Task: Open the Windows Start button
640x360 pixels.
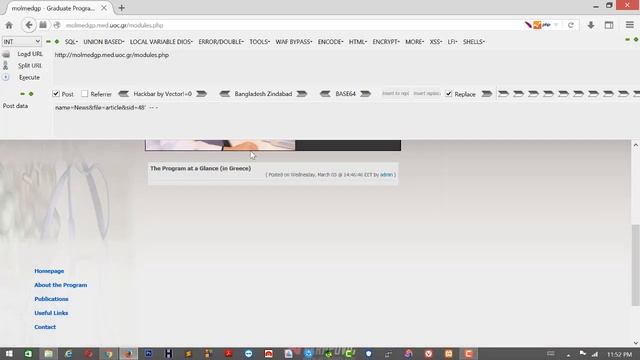Action: coord(9,354)
